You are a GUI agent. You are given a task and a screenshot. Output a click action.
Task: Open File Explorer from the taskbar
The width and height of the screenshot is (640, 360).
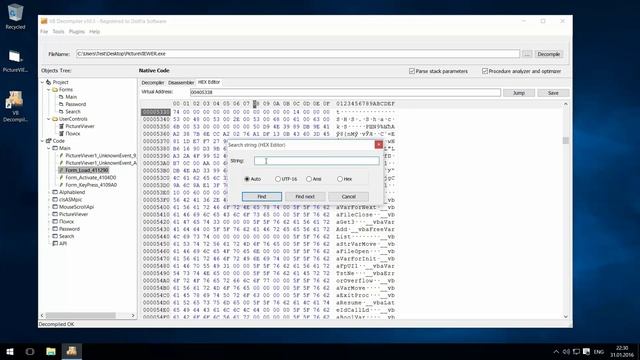pyautogui.click(x=51, y=351)
